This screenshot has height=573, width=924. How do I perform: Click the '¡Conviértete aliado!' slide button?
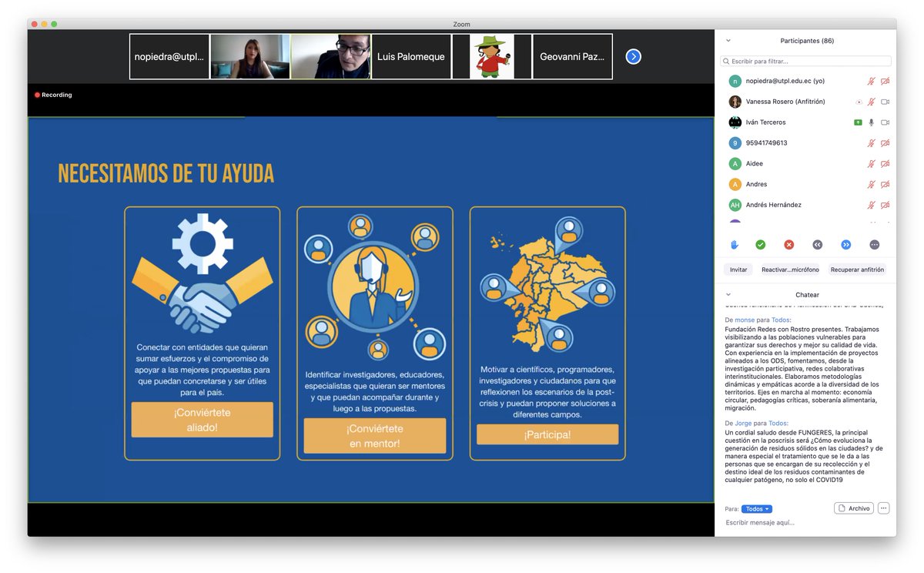tap(202, 420)
